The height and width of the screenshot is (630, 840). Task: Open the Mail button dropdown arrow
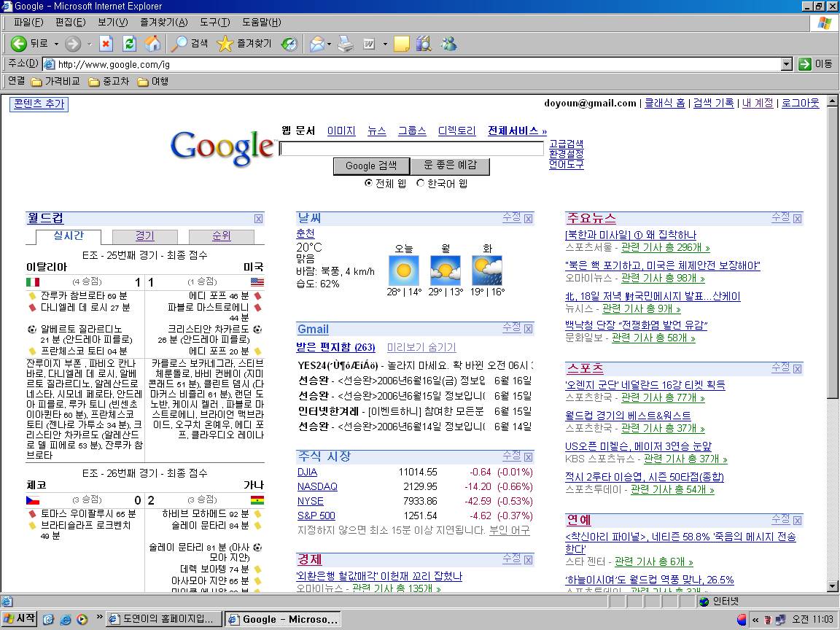coord(329,44)
